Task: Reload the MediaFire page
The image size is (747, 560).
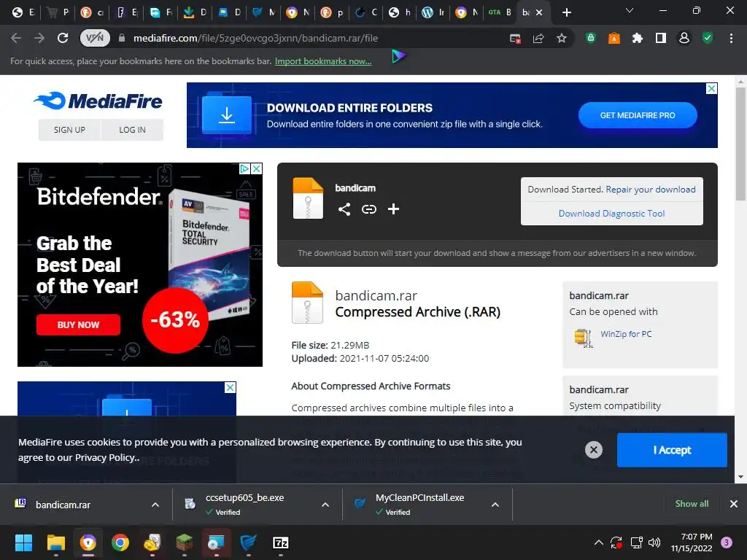Action: pyautogui.click(x=63, y=38)
